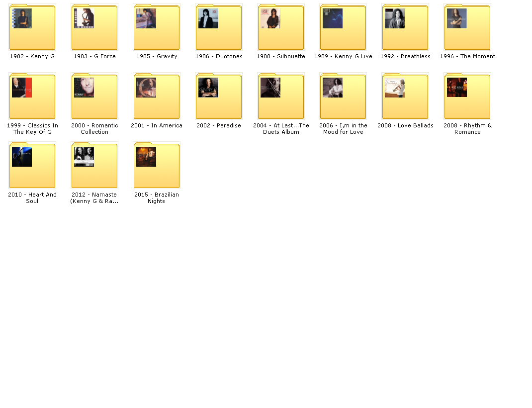Click the label "1999 - Classics In The Key Of G"
Viewport: 532px width, 408px height.
tap(33, 129)
